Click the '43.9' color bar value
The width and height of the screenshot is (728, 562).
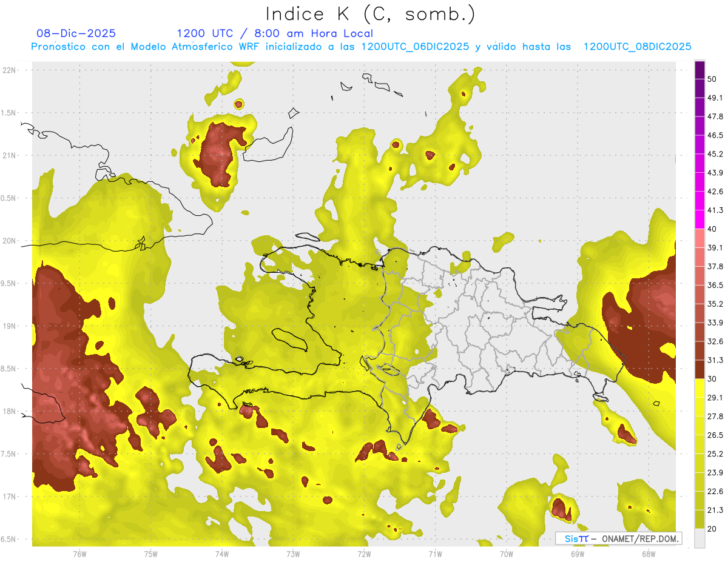(x=715, y=173)
